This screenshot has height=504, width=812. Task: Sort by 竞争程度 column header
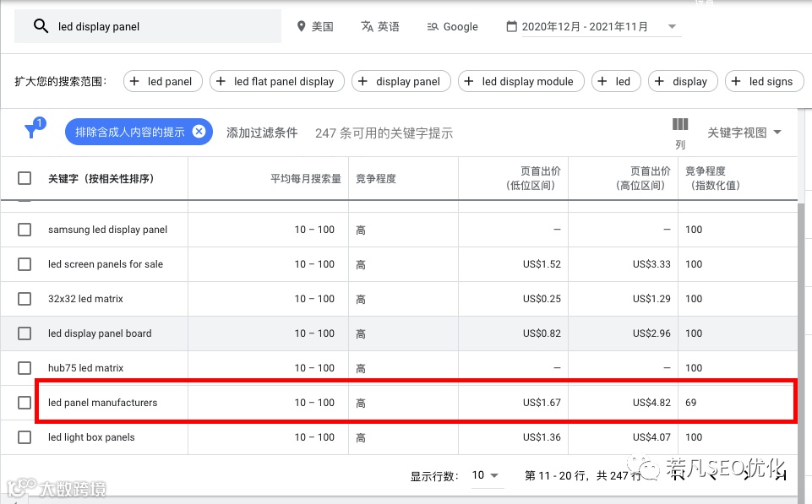coord(375,178)
